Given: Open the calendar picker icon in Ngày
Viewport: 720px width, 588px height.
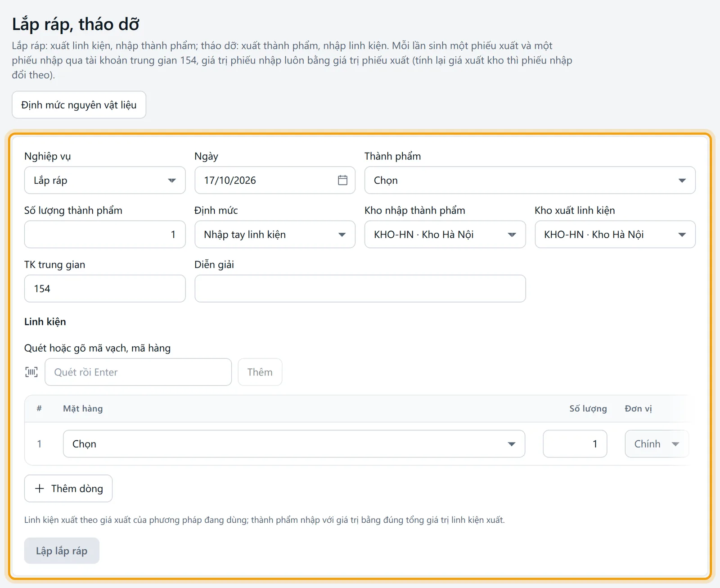Looking at the screenshot, I should (342, 180).
